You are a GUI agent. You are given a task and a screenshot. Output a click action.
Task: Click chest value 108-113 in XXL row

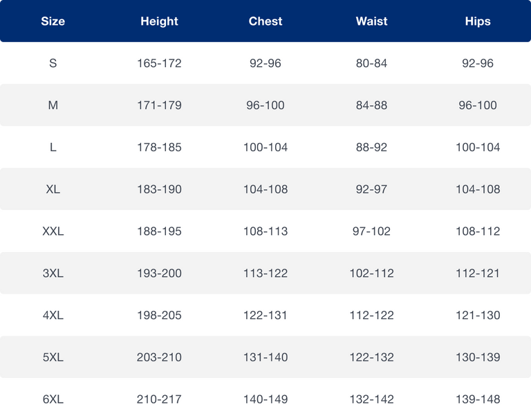265,231
